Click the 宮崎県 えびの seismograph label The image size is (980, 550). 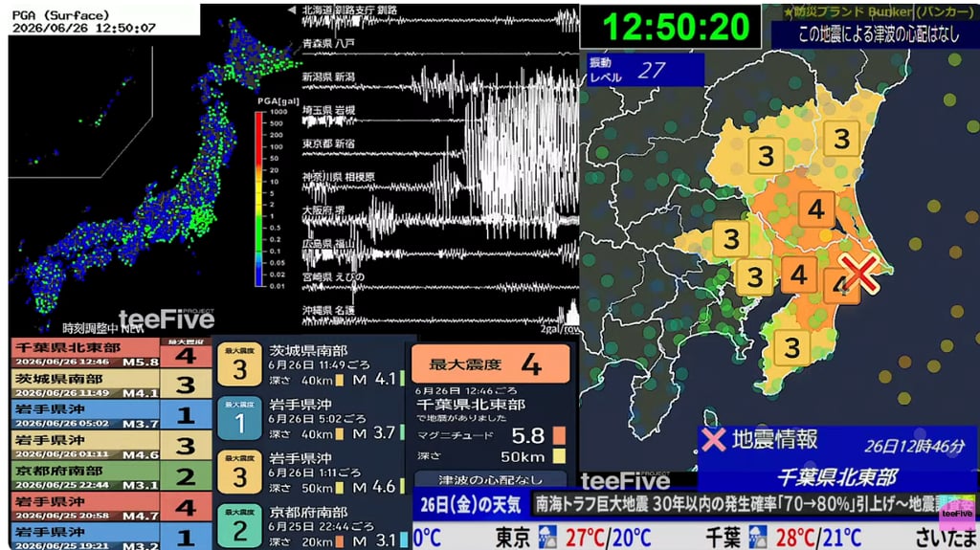334,276
